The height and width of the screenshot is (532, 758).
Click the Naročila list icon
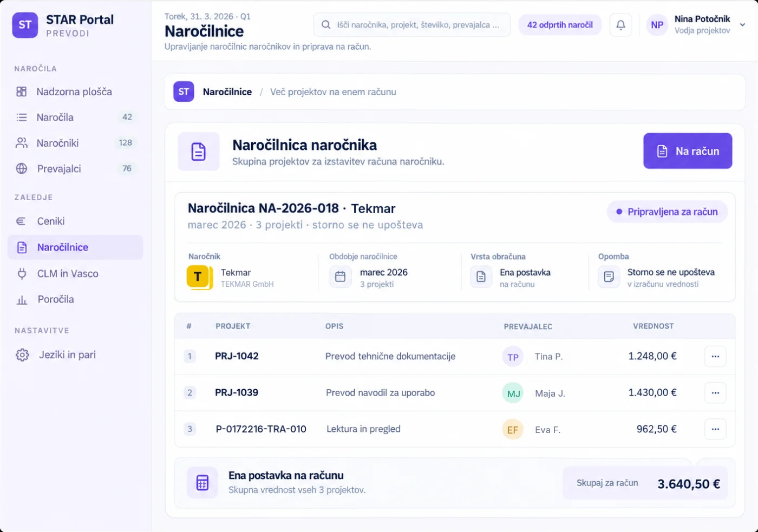click(22, 117)
